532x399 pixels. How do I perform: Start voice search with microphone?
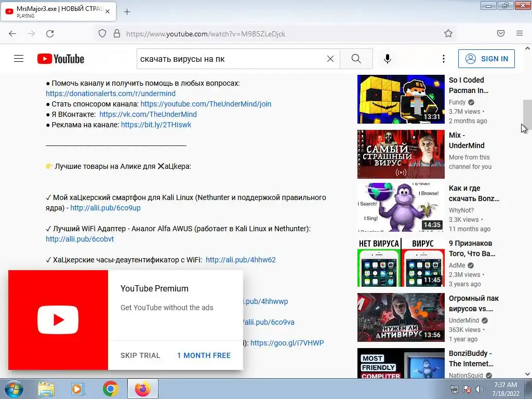click(x=388, y=59)
